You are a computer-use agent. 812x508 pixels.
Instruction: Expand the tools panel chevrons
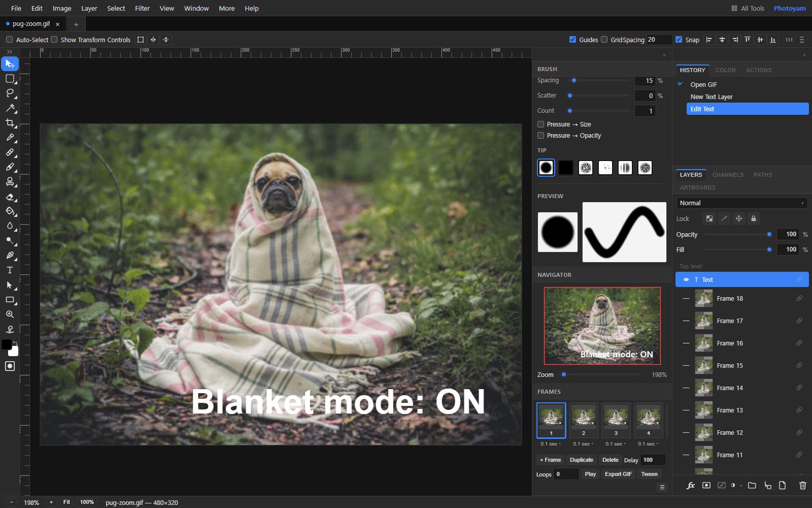click(10, 52)
